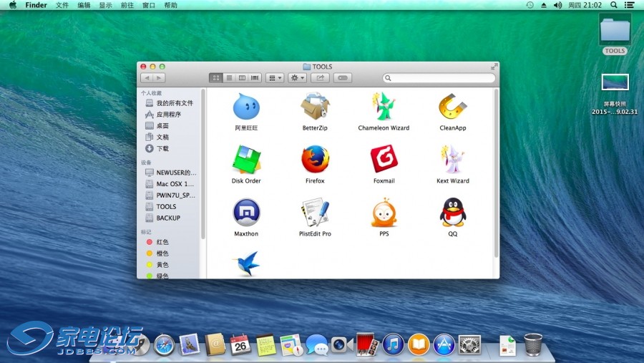Open the 窗口 menu
The image size is (644, 363).
pos(149,5)
